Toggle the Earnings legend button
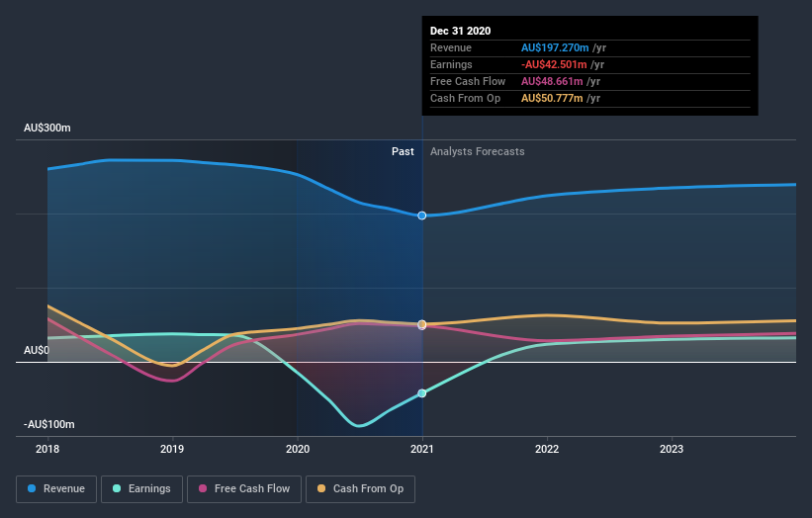Viewport: 812px width, 518px height. (x=141, y=489)
